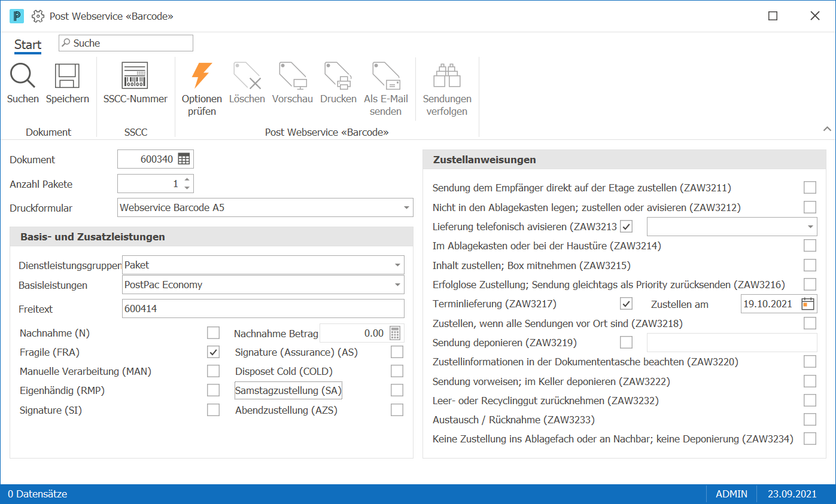836x504 pixels.
Task: Click into the Suche search box
Action: 126,43
